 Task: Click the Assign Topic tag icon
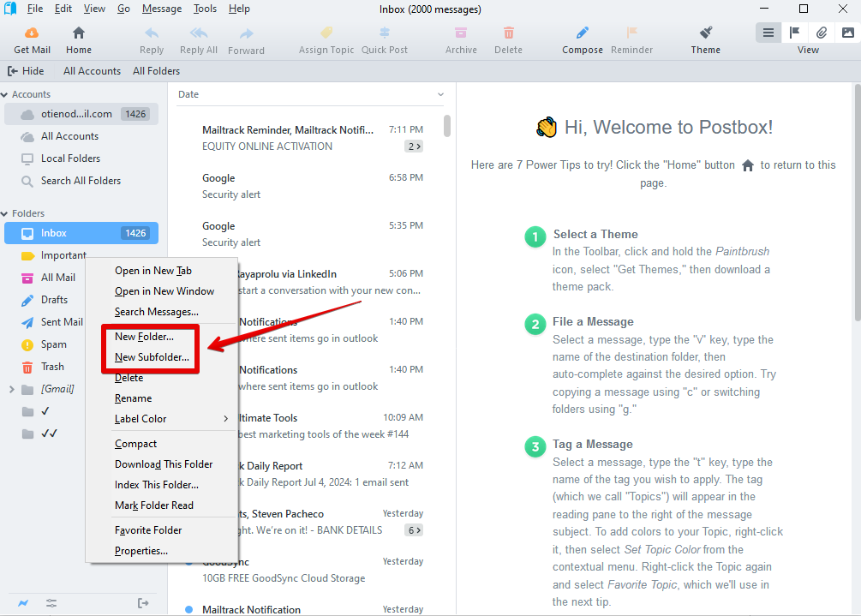pyautogui.click(x=326, y=33)
